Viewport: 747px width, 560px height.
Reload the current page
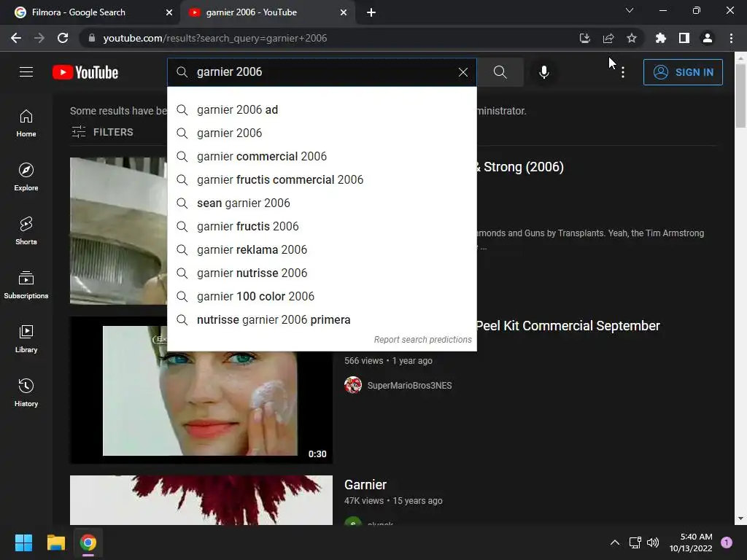point(63,38)
